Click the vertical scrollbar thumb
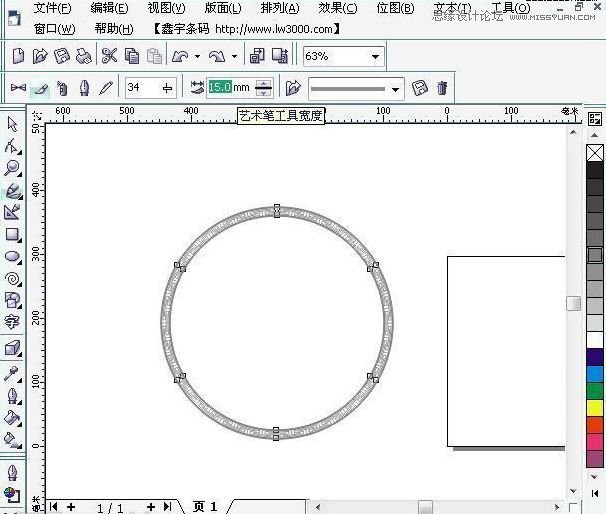 pos(574,303)
